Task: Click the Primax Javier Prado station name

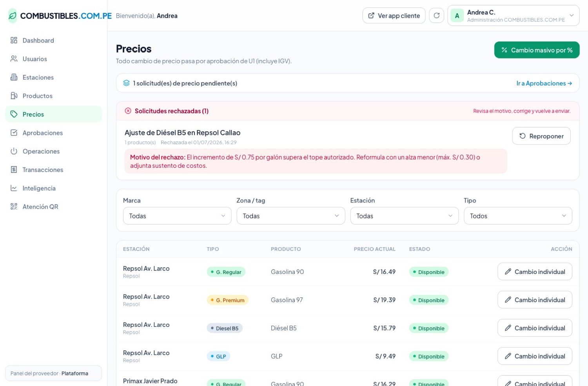Action: pyautogui.click(x=150, y=381)
